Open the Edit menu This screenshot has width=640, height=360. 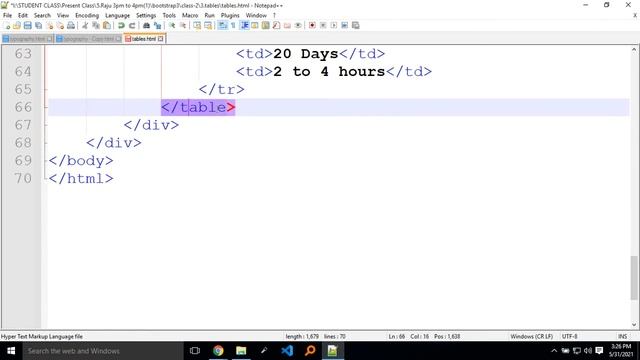[23, 15]
